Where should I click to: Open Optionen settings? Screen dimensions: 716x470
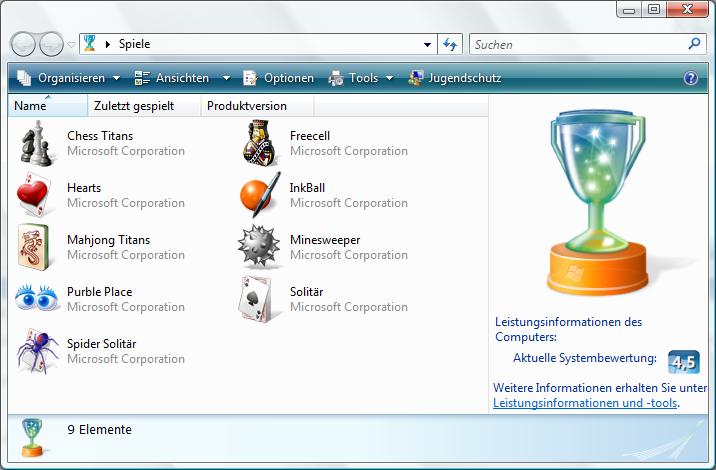[289, 78]
